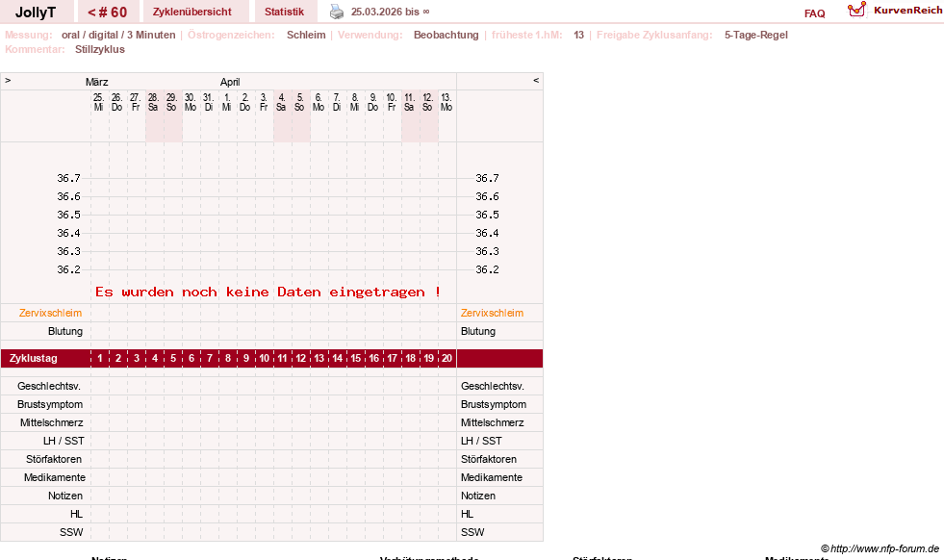The image size is (944, 560).
Task: Click the Stillzyklus comment text
Action: [x=100, y=49]
